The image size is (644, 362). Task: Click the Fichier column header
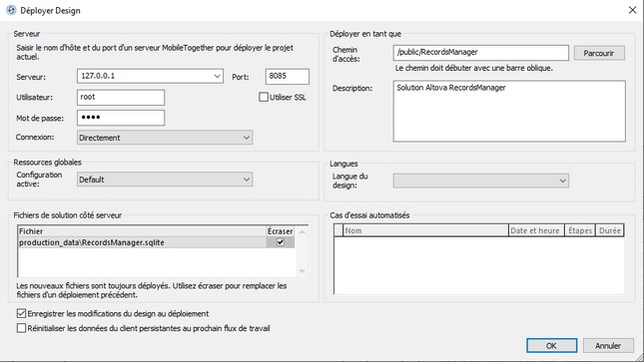(x=142, y=231)
